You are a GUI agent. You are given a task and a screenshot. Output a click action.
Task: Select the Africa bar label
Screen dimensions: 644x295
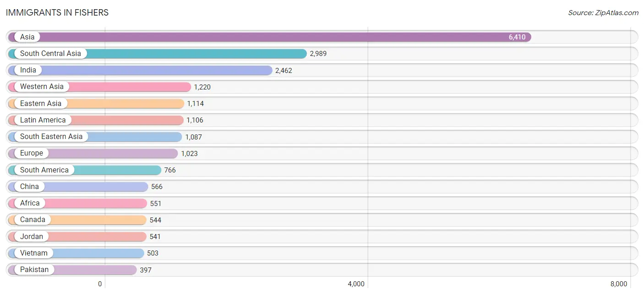pos(30,203)
